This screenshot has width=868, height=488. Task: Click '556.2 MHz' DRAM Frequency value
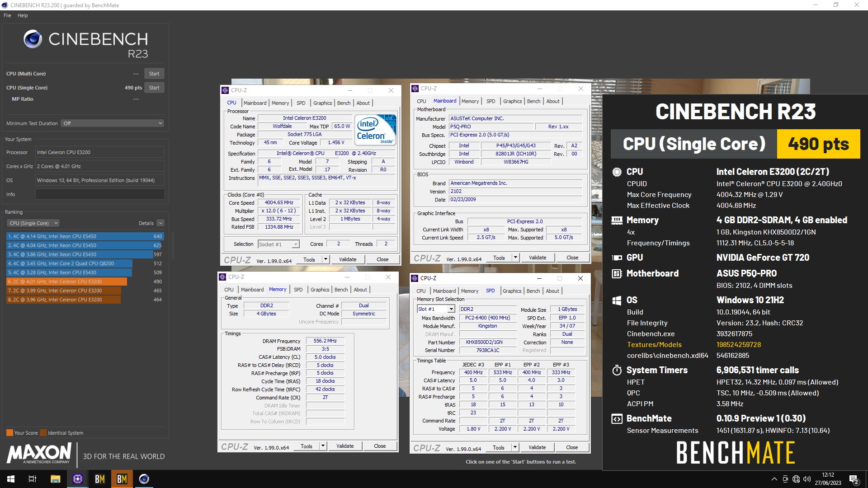coord(325,341)
